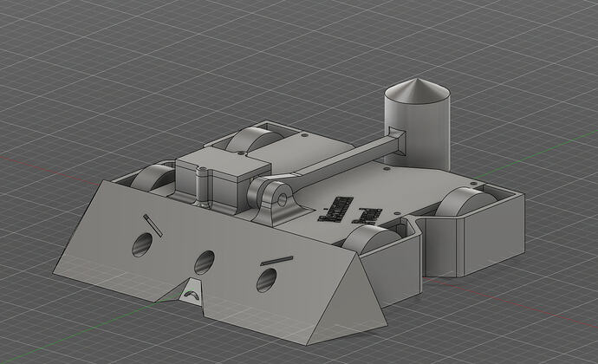Select the front-right wheel near the wedge
Viewport: 598px width, 364px height.
click(x=373, y=238)
